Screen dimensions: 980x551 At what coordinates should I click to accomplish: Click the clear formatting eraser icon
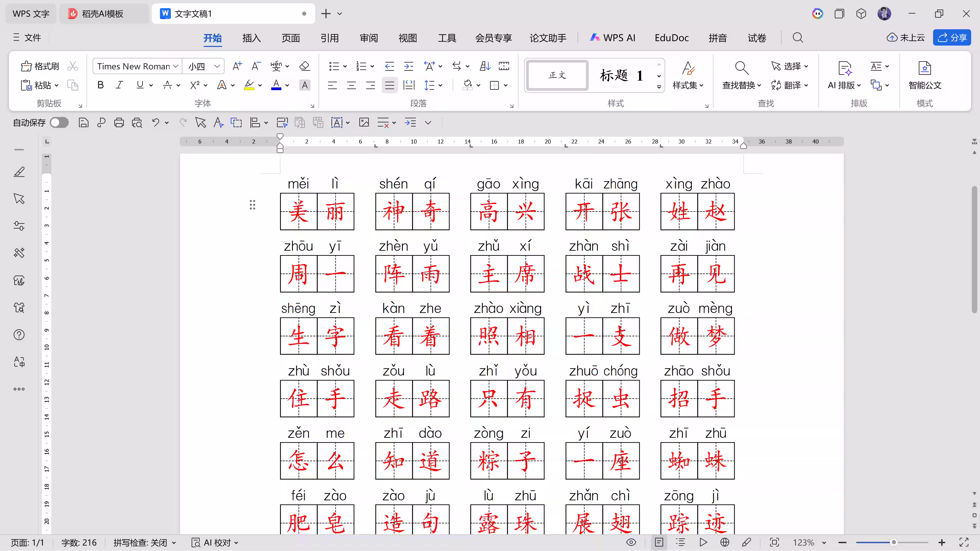[x=304, y=66]
